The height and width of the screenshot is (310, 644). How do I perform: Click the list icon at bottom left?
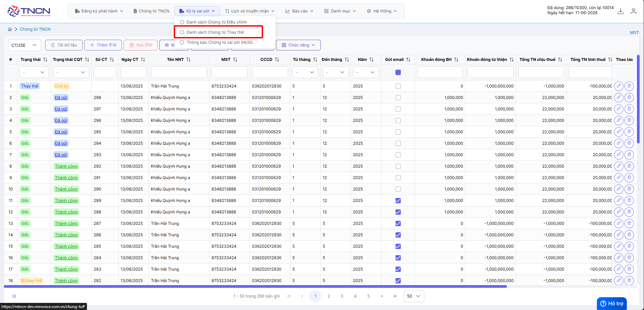tap(14, 296)
